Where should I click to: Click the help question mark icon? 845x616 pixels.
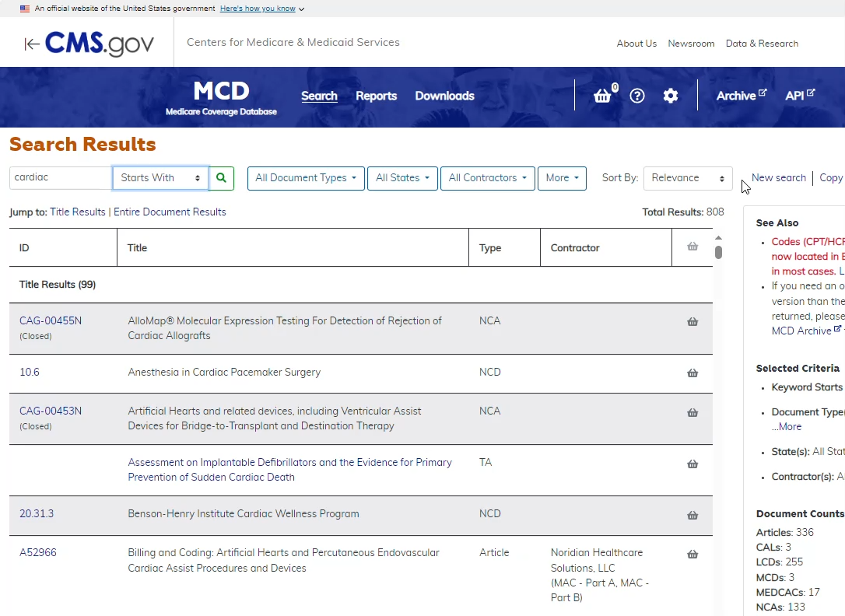637,96
